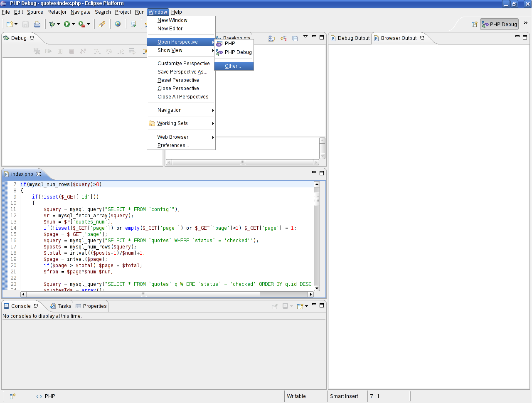Click the Open Perspective icon beside PHP Debug
The image size is (532, 403).
pos(474,24)
